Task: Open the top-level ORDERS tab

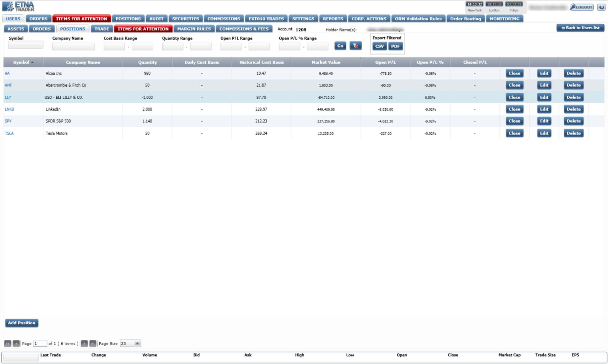Action: click(38, 19)
